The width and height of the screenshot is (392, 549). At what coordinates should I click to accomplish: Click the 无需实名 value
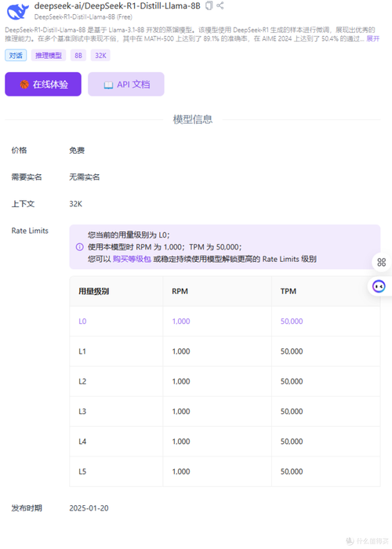[85, 176]
